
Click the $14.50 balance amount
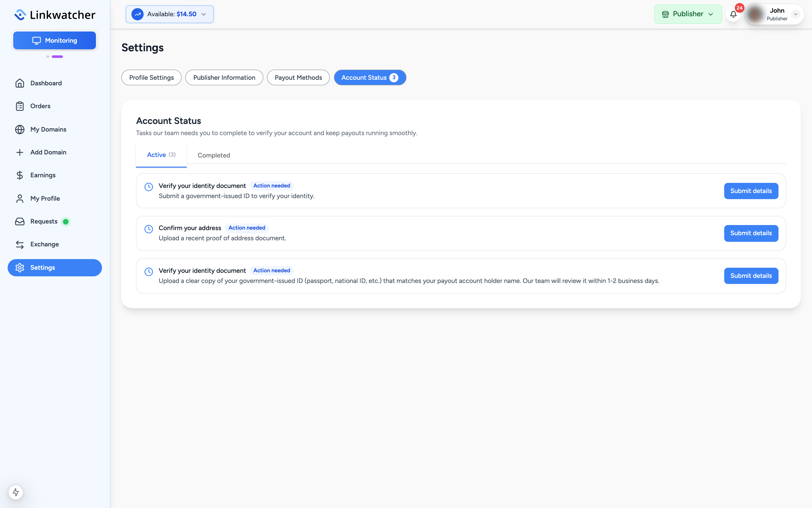(x=187, y=14)
